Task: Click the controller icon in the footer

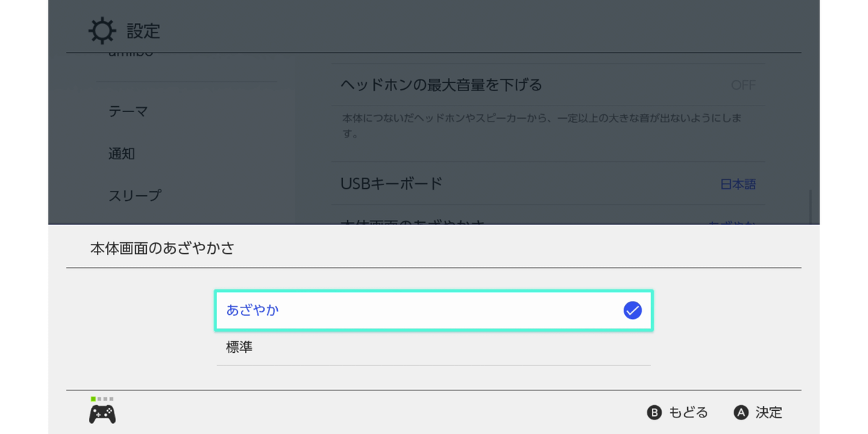Action: (x=102, y=414)
